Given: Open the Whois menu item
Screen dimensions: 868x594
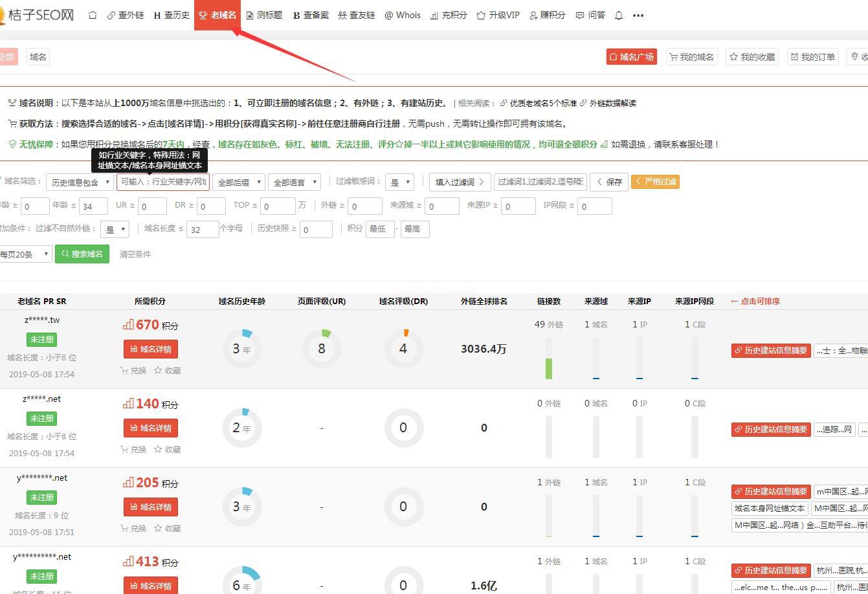Looking at the screenshot, I should 403,15.
